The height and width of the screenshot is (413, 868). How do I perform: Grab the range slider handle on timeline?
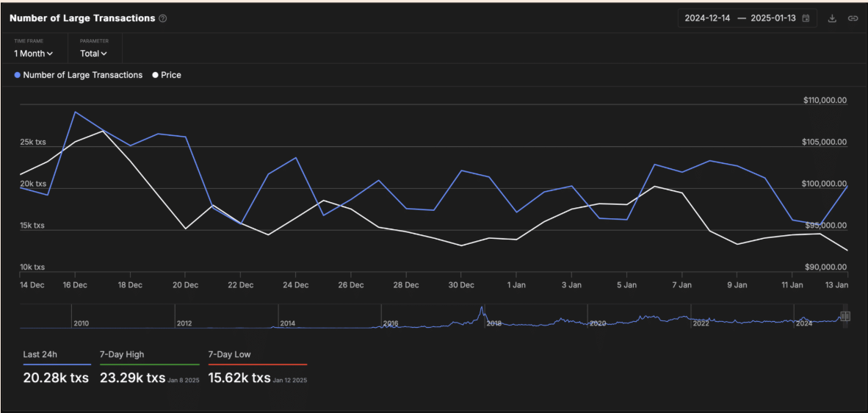[x=845, y=316]
